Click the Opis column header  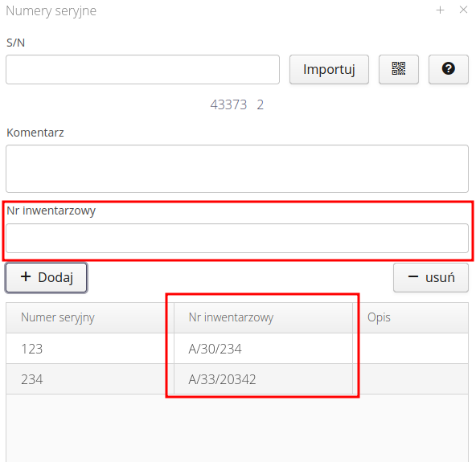(x=410, y=317)
